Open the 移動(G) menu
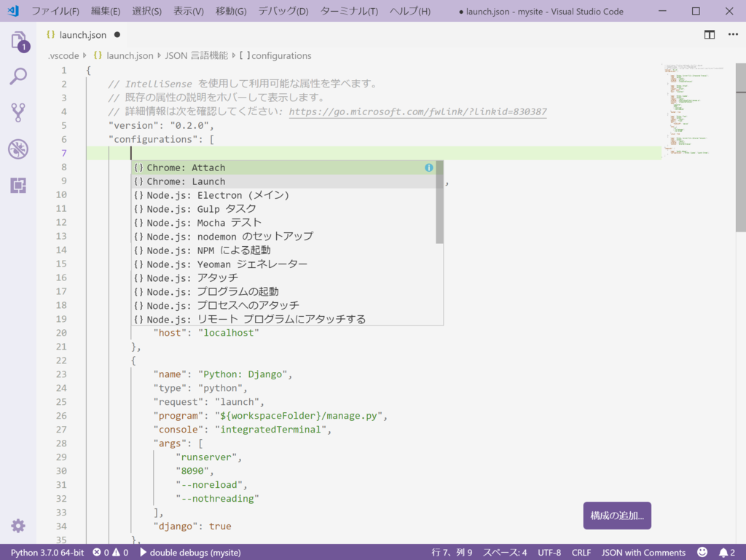The height and width of the screenshot is (560, 746). (231, 11)
